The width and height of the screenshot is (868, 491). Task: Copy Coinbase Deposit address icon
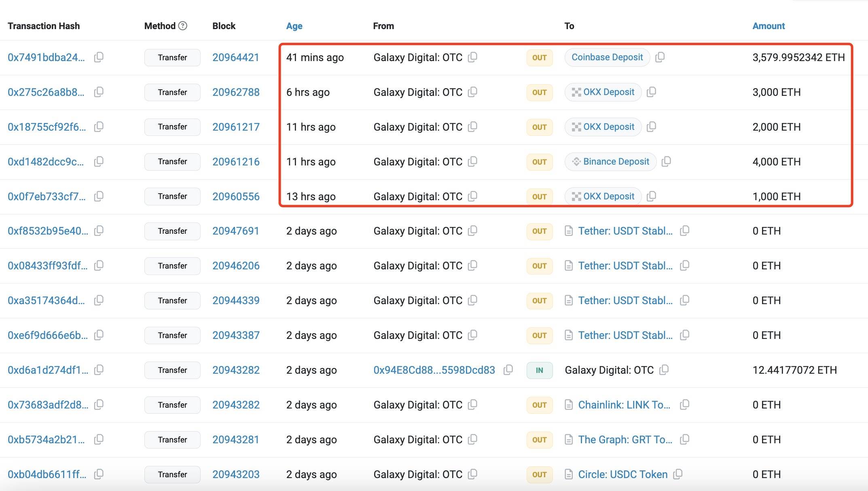point(660,57)
